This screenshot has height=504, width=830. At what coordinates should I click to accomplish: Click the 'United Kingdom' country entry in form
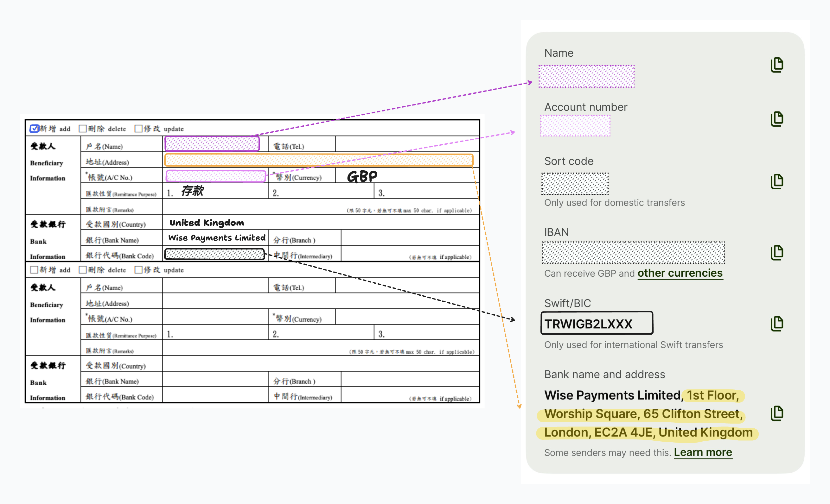point(207,223)
